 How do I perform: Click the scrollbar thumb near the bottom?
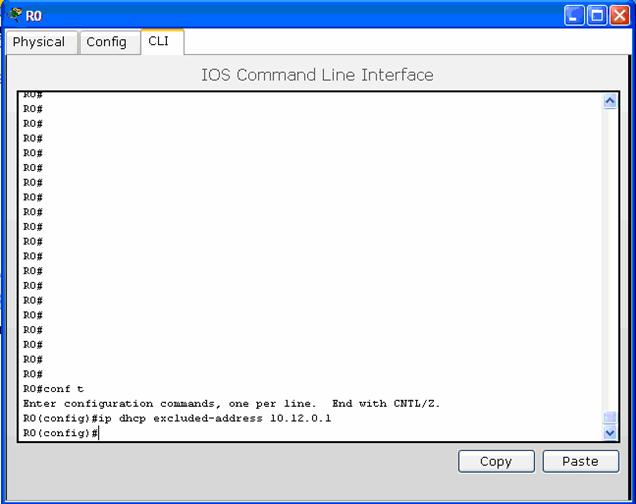[x=611, y=418]
